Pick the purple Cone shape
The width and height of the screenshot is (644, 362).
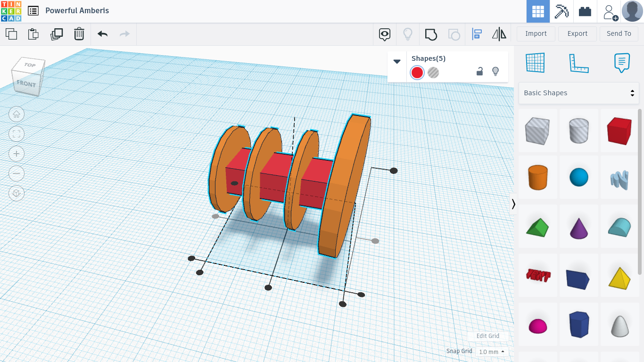[579, 227]
